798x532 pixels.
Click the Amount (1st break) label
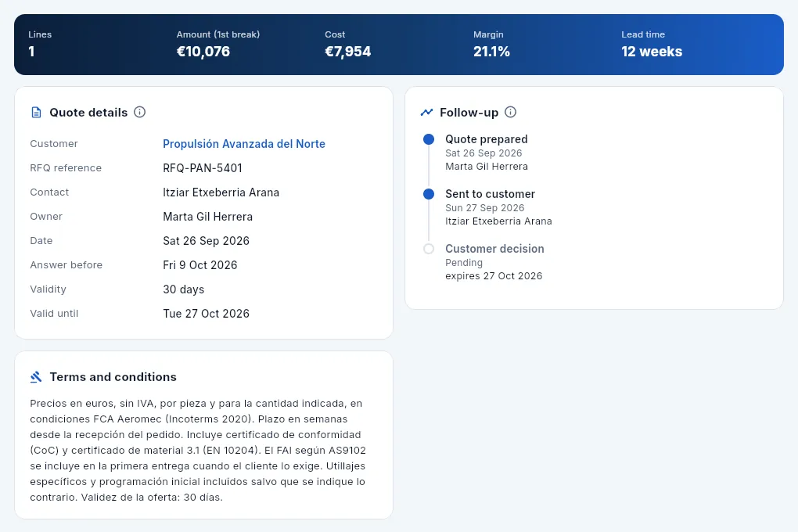[x=217, y=34]
